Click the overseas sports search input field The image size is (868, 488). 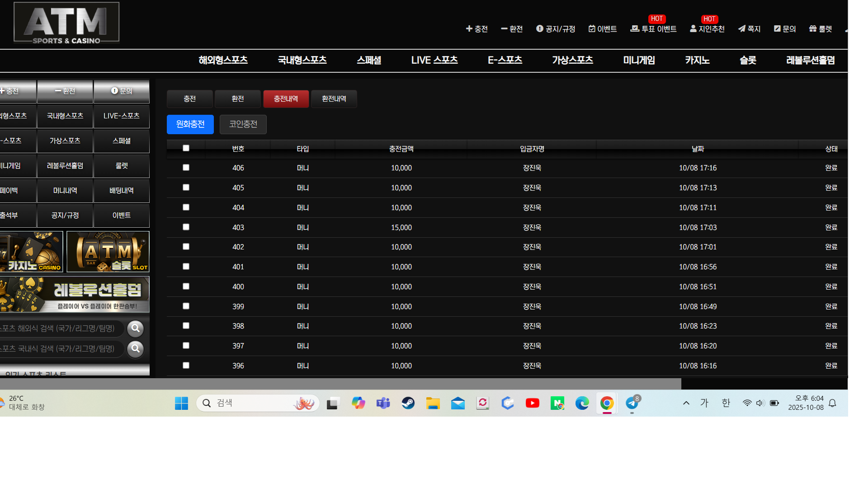(x=59, y=328)
